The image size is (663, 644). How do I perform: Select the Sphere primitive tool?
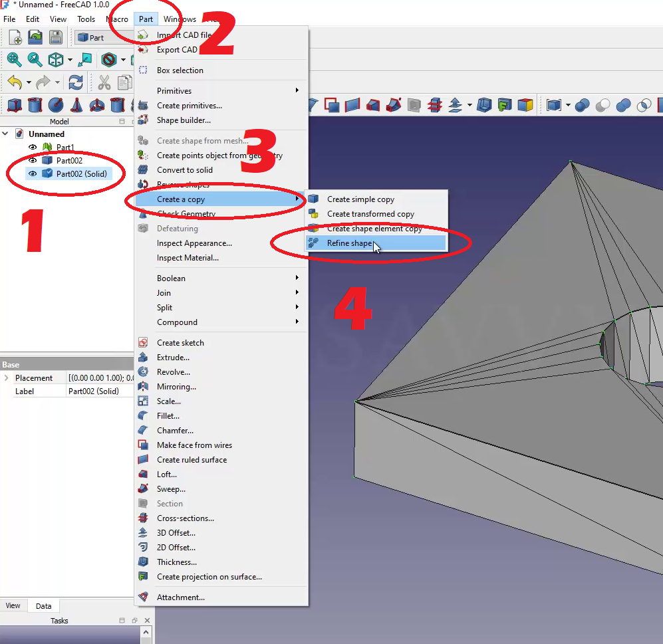(56, 105)
